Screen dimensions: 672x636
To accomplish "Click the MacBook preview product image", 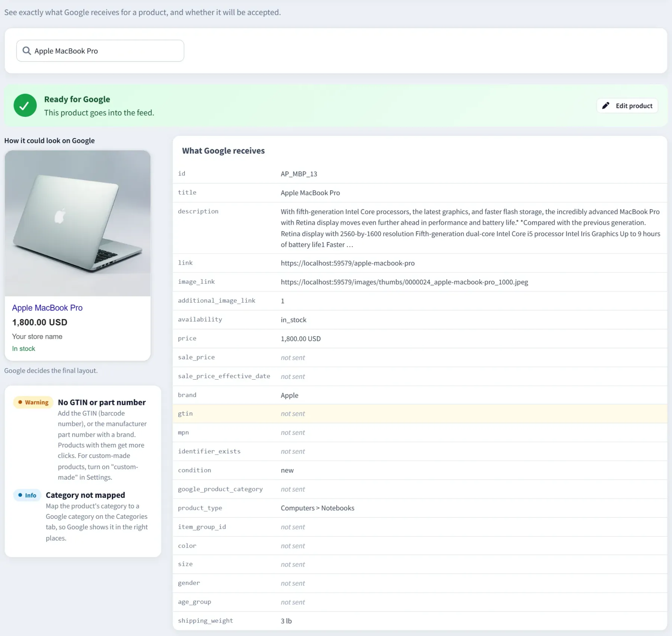I will point(78,223).
